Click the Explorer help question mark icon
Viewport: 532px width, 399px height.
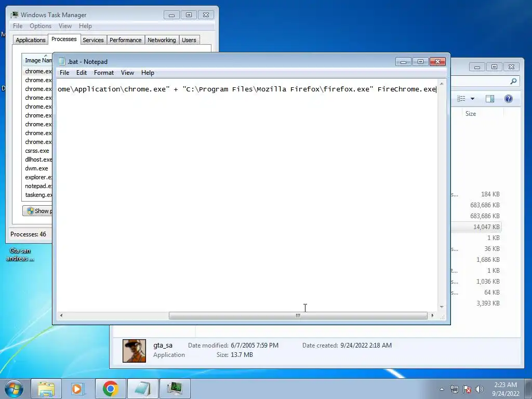[508, 99]
